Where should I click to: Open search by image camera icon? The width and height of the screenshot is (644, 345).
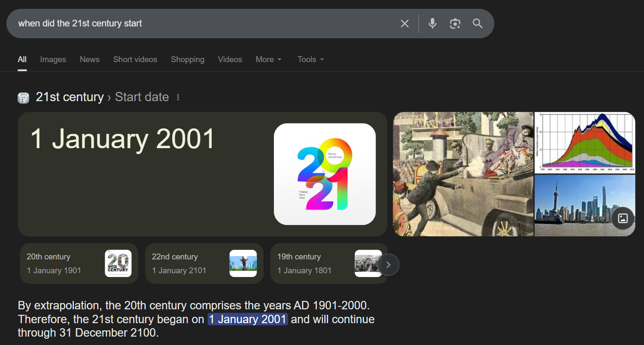(x=455, y=24)
